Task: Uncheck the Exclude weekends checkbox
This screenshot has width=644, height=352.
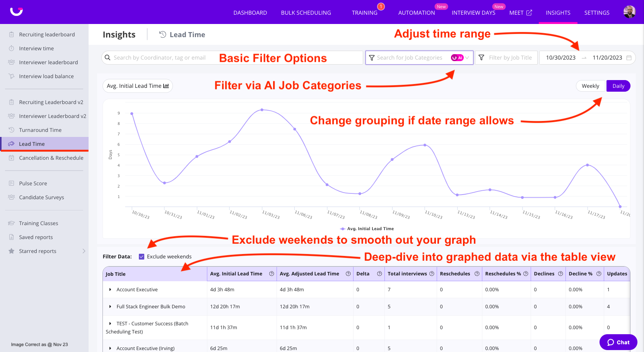Action: (142, 256)
